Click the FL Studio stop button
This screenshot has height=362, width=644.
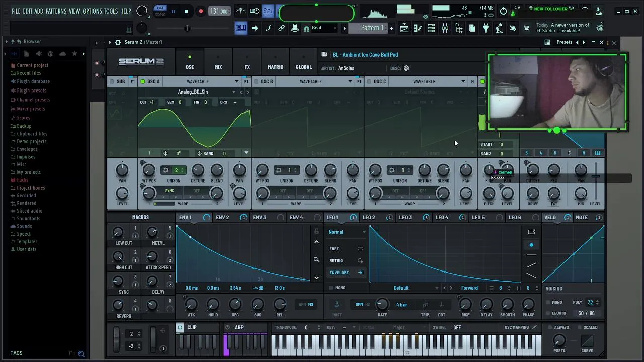[186, 11]
